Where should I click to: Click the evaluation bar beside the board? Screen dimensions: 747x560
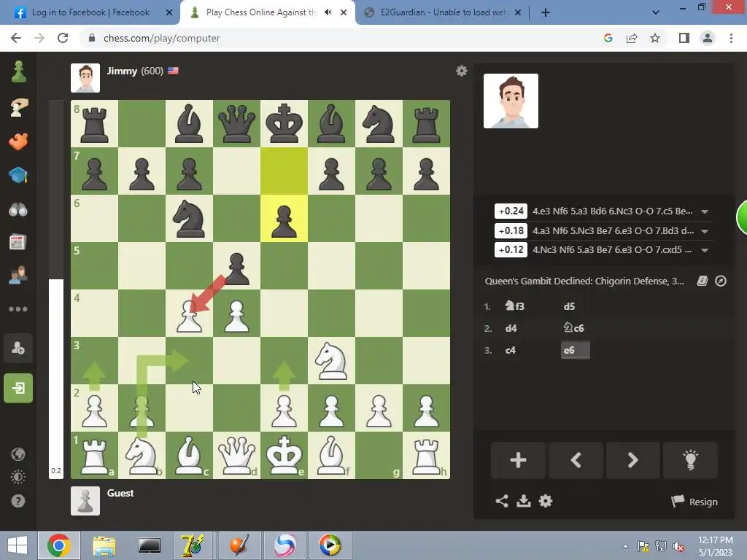[56, 289]
